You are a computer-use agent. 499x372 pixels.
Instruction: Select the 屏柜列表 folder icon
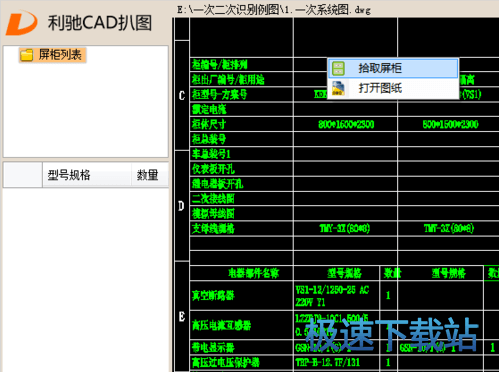26,55
